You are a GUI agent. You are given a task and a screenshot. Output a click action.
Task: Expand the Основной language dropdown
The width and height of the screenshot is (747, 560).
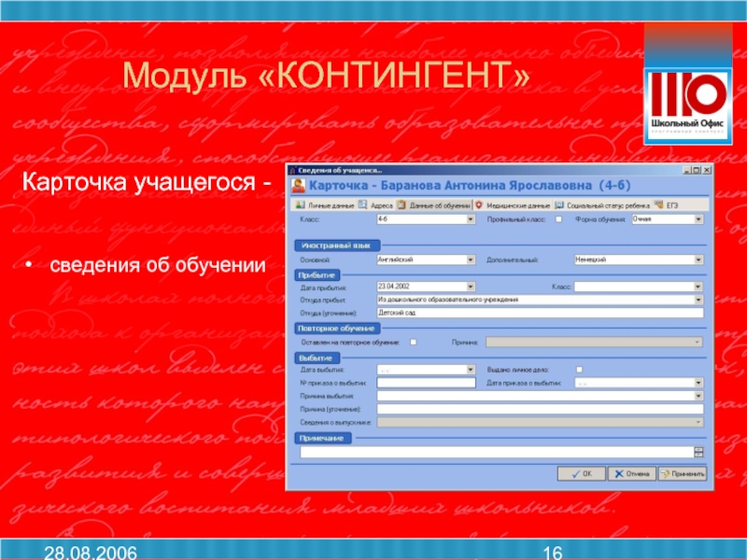(x=471, y=259)
